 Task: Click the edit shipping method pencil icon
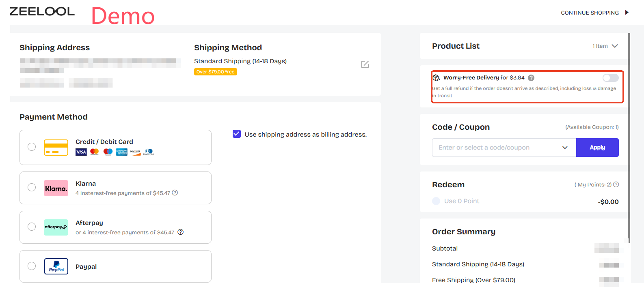click(x=365, y=64)
